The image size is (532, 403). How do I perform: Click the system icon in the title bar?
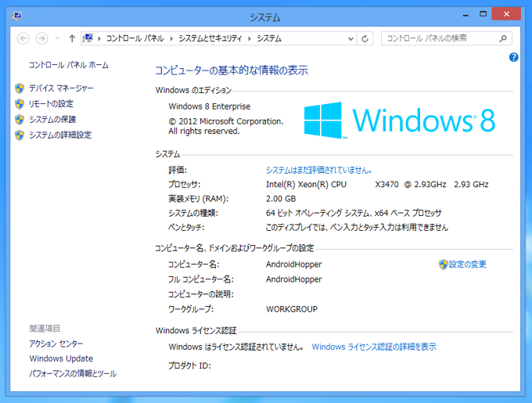click(x=17, y=16)
